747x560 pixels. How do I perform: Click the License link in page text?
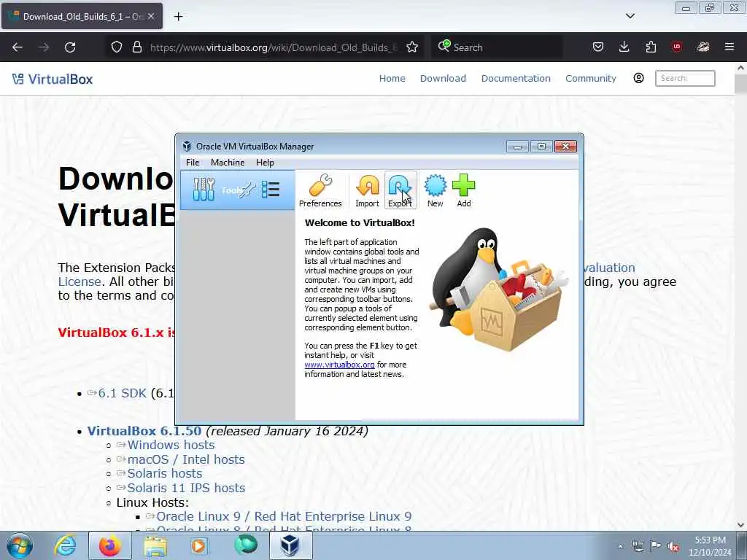point(80,281)
